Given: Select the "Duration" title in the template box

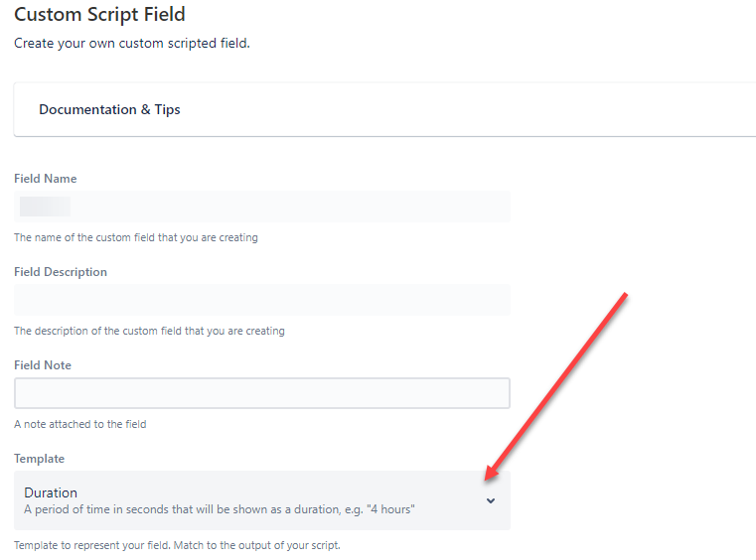Looking at the screenshot, I should tap(51, 492).
